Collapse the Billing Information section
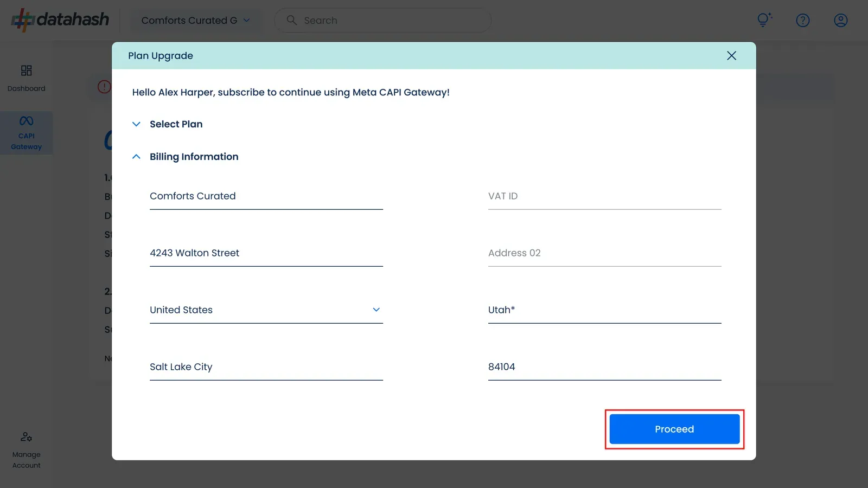 [x=185, y=157]
